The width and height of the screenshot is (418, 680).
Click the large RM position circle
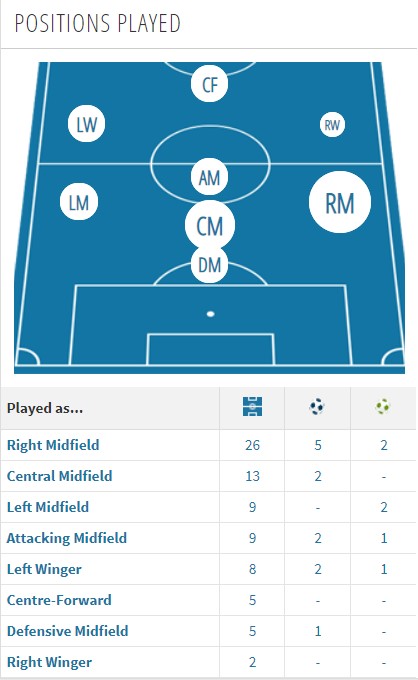(x=340, y=202)
